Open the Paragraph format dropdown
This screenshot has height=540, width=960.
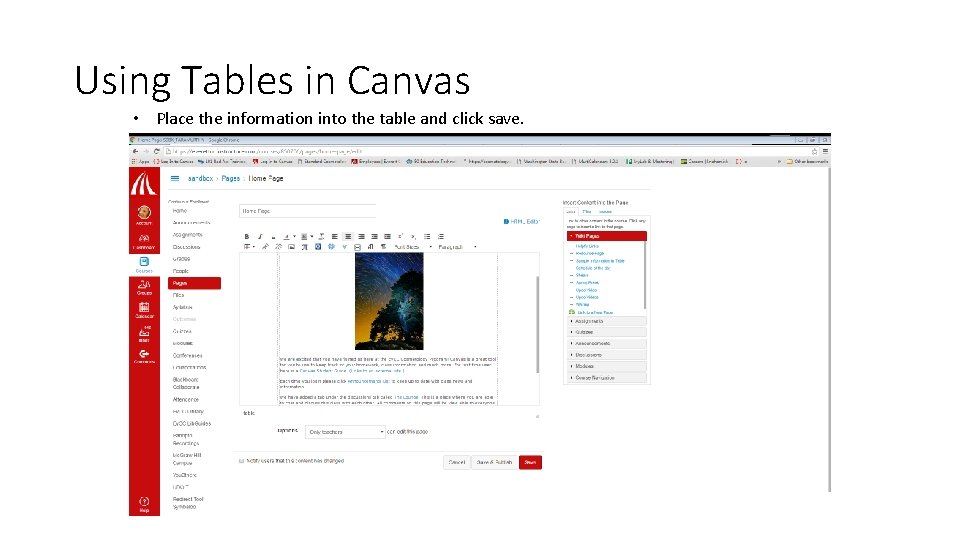[457, 247]
